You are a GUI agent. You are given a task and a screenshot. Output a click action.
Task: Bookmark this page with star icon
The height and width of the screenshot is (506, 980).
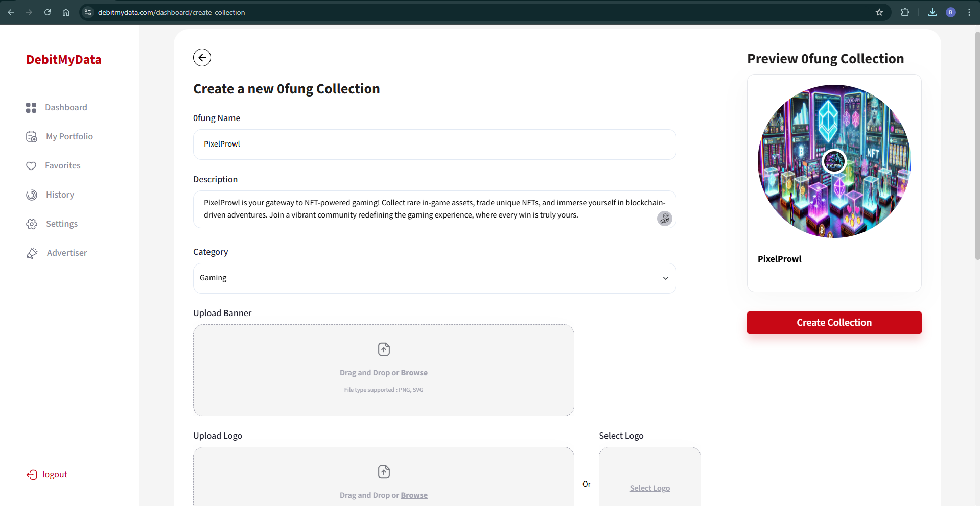pos(879,12)
